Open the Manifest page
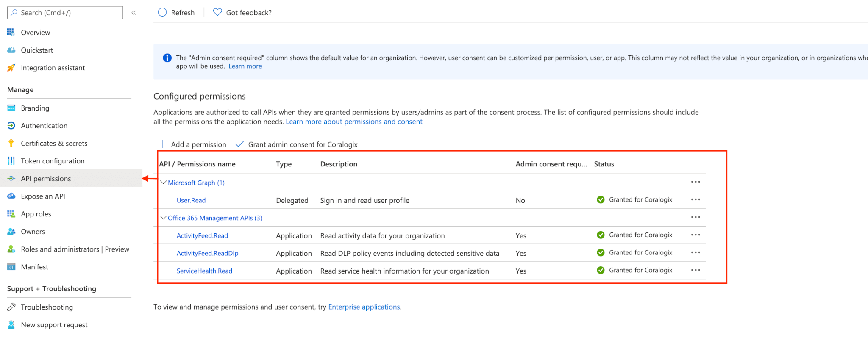Image resolution: width=868 pixels, height=343 pixels. tap(35, 267)
